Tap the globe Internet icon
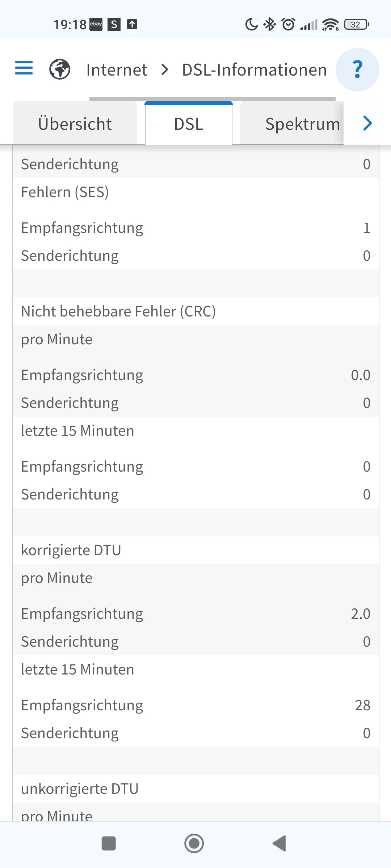Image resolution: width=391 pixels, height=868 pixels. [x=60, y=69]
